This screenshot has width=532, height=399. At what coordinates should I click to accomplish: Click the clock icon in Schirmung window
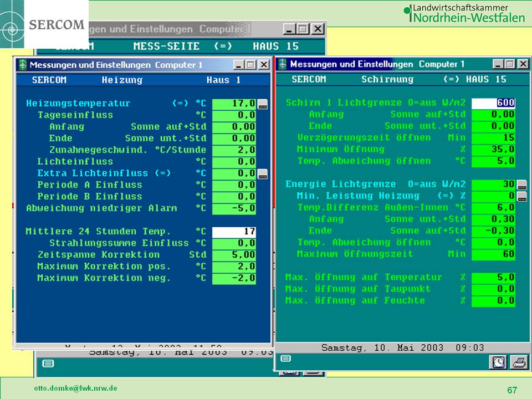[499, 362]
